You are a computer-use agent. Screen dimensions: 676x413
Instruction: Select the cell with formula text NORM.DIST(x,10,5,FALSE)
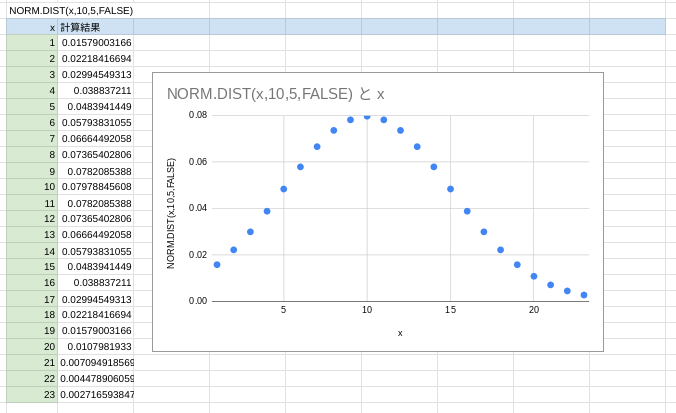[71, 11]
